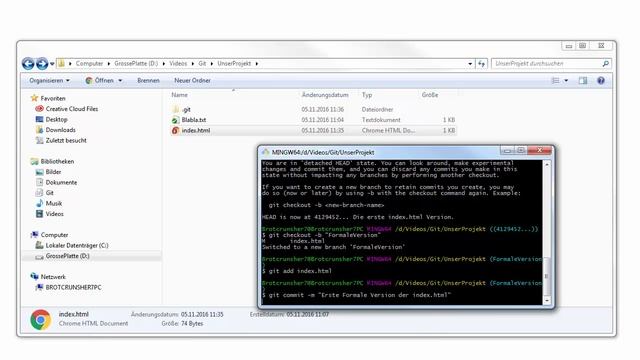
Task: Open Downloads in the Favoriten list
Action: click(x=60, y=130)
